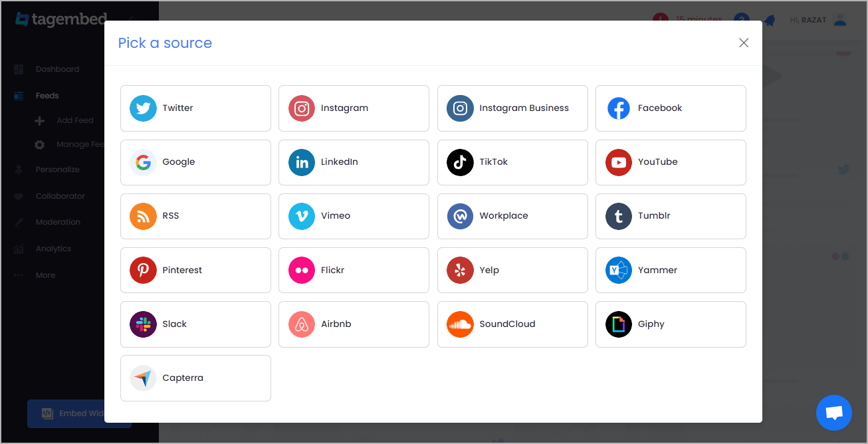Click the SoundCloud source label

tap(507, 324)
